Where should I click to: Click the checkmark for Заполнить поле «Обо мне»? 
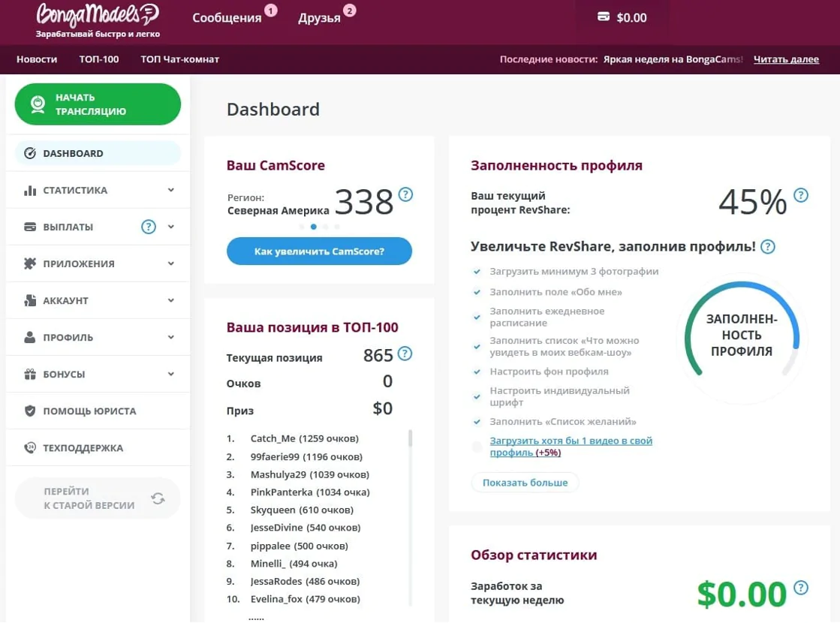[x=477, y=292]
